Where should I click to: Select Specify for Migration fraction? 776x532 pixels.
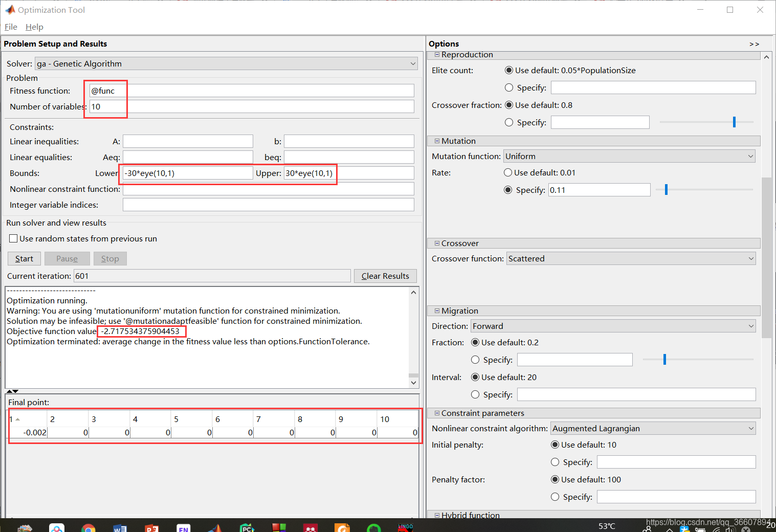pyautogui.click(x=475, y=360)
